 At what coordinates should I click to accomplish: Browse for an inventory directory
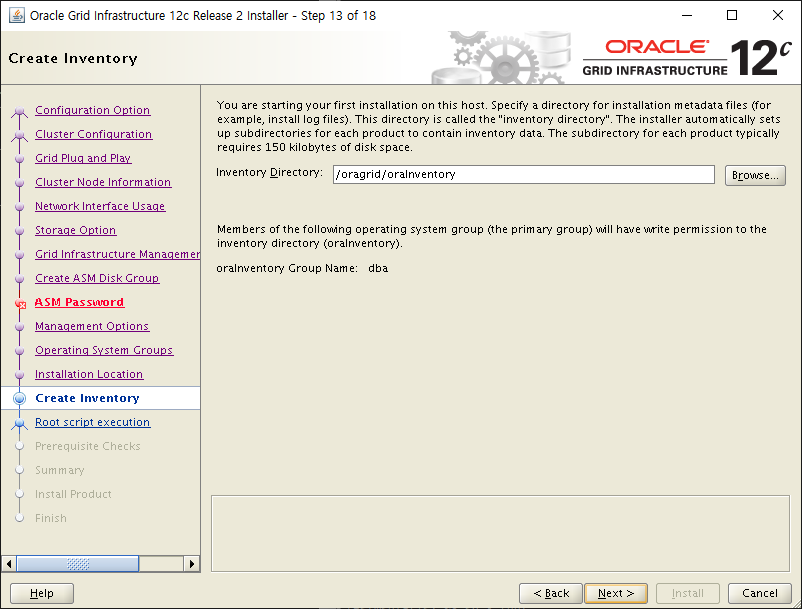point(755,175)
